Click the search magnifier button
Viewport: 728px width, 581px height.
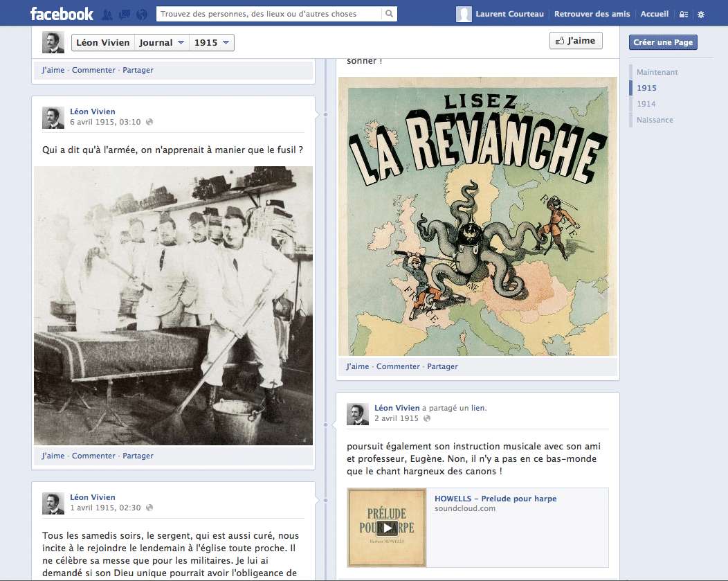point(389,14)
